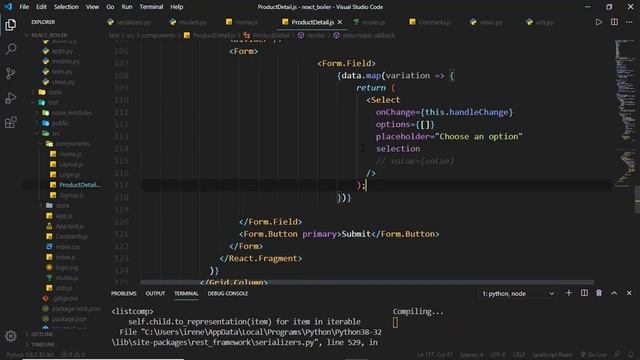
Task: Open Home.js in the explorer tree
Action: click(70, 154)
